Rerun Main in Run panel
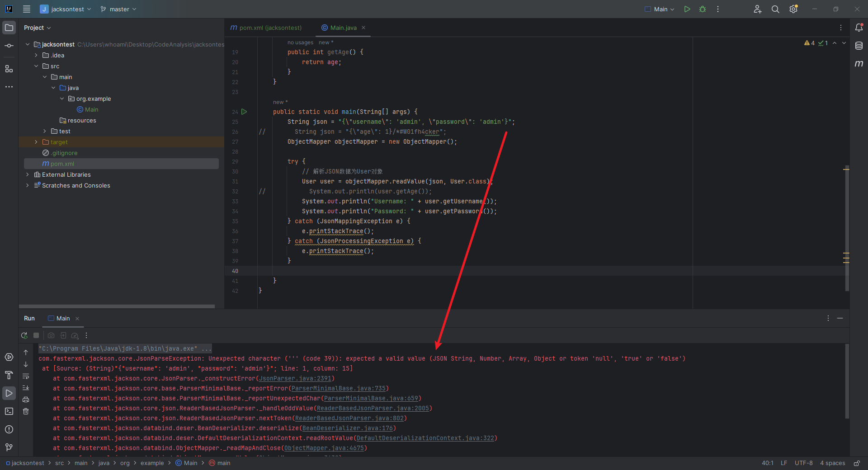 tap(24, 335)
